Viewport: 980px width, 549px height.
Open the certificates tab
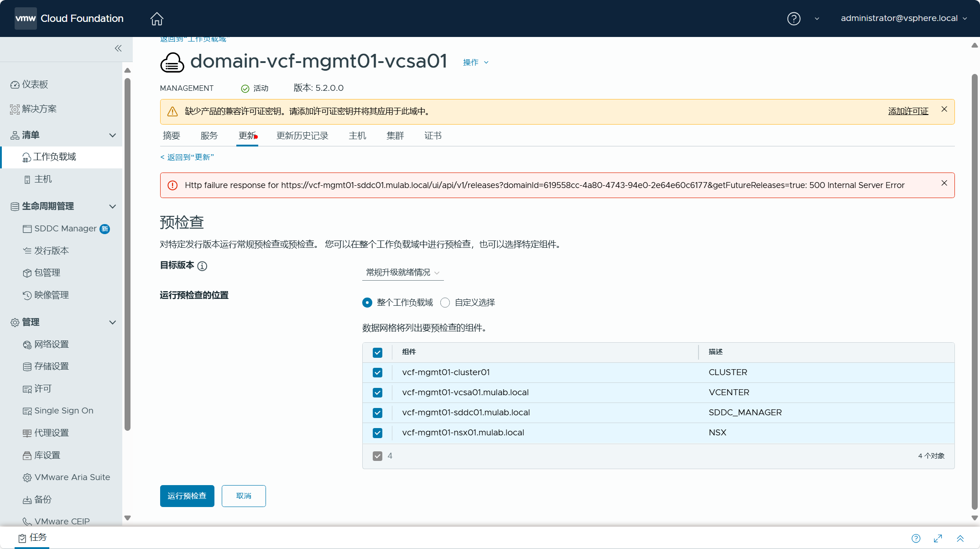(x=433, y=136)
